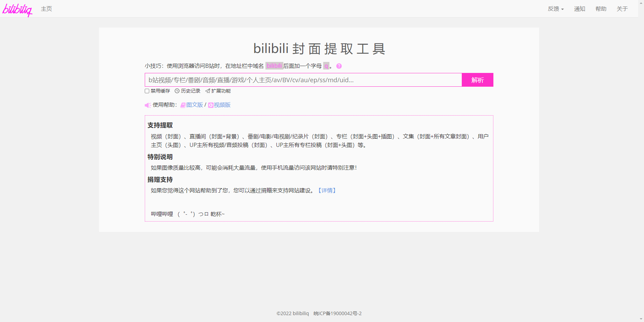Viewport: 644px width, 322px height.
Task: Click the paper-plane 扩展功能 icon
Action: pos(208,91)
